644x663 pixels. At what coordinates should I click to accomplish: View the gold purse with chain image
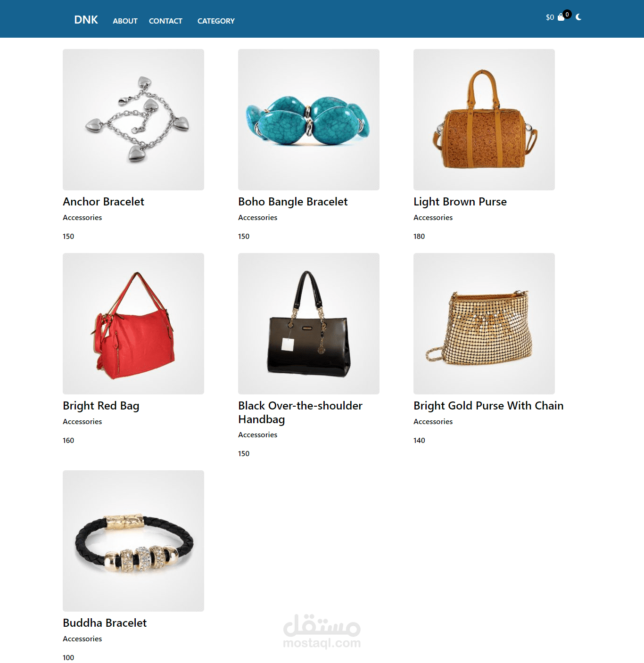point(484,324)
